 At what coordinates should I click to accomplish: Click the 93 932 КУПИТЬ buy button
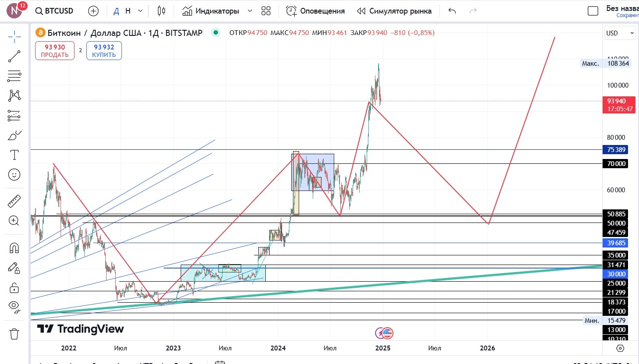[x=104, y=51]
